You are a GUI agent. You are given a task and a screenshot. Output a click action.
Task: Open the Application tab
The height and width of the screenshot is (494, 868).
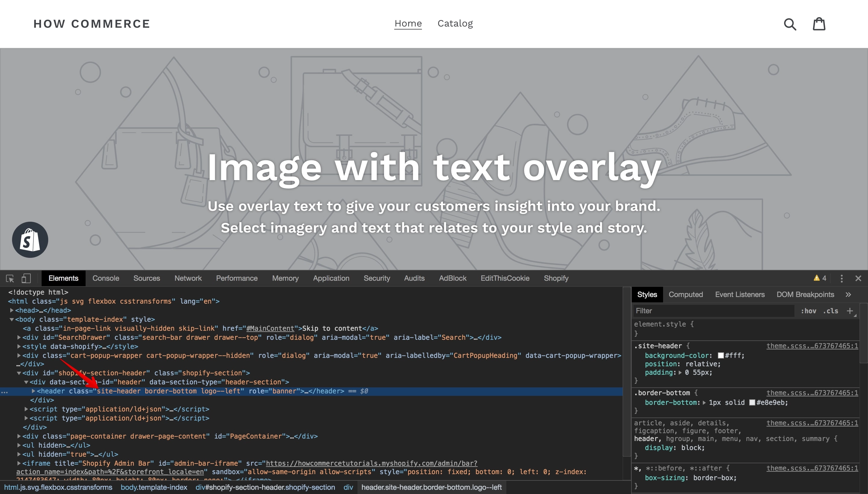click(331, 278)
